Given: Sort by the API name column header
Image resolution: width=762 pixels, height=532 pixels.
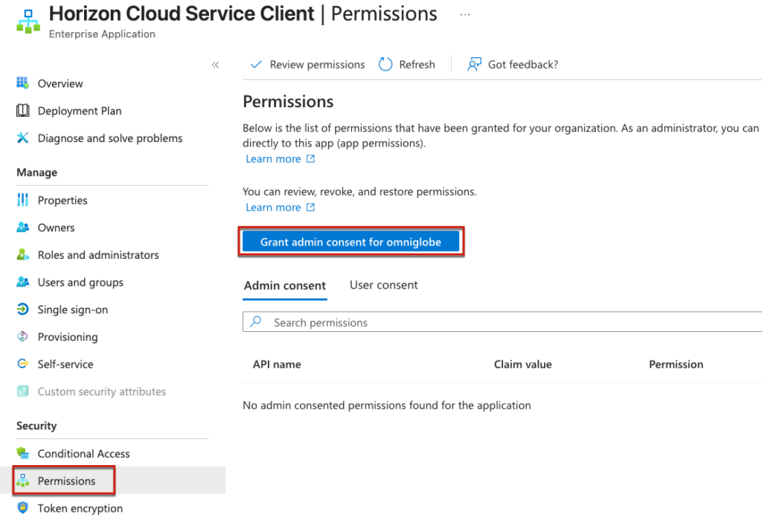Looking at the screenshot, I should [x=277, y=365].
